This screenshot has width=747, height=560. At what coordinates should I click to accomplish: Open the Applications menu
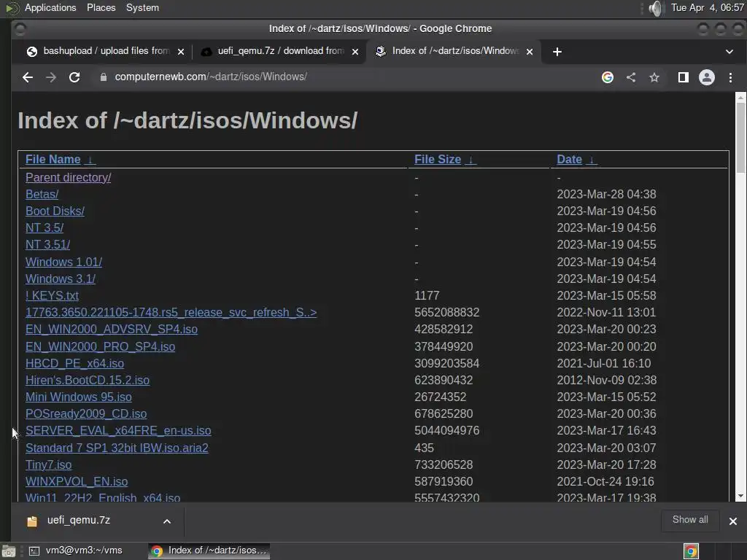[x=50, y=7]
